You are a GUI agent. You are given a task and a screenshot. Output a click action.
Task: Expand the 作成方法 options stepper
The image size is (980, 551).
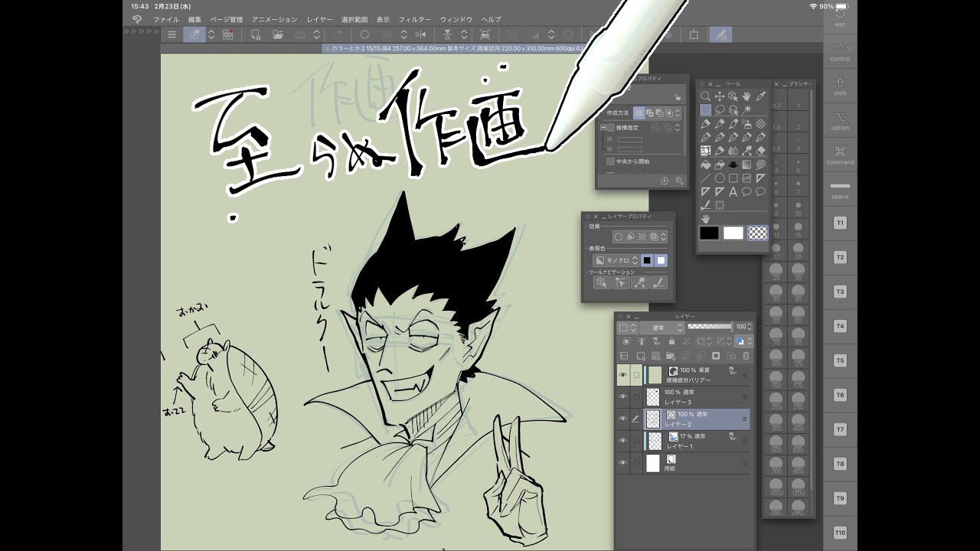point(678,112)
